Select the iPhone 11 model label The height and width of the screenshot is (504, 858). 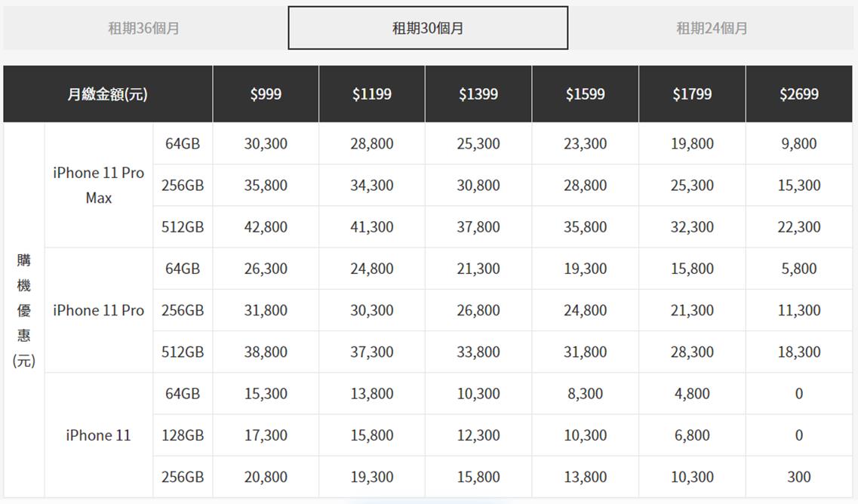click(x=98, y=435)
